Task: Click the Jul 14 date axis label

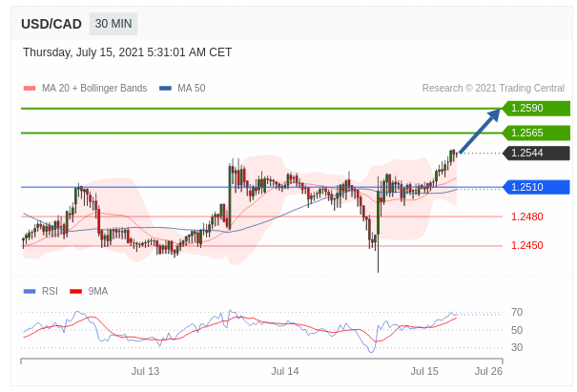Action: pos(285,371)
